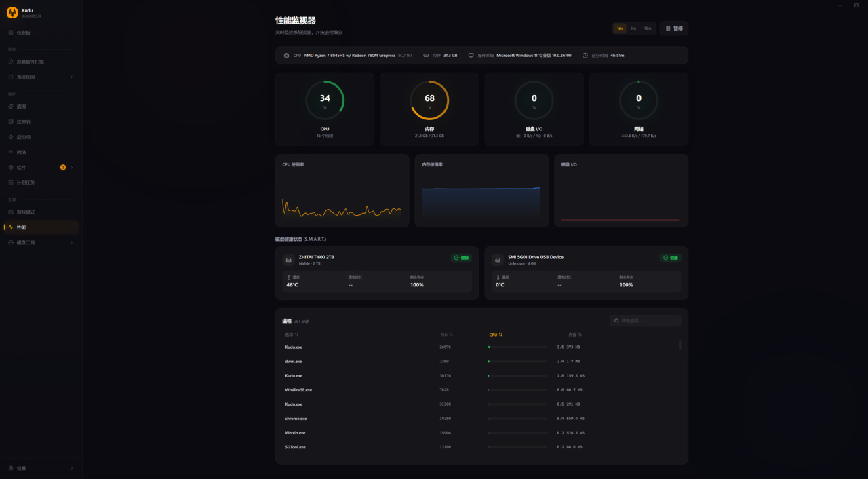Viewport: 868px width, 479px height.
Task: Select the SGTool.exe process row
Action: click(x=478, y=447)
